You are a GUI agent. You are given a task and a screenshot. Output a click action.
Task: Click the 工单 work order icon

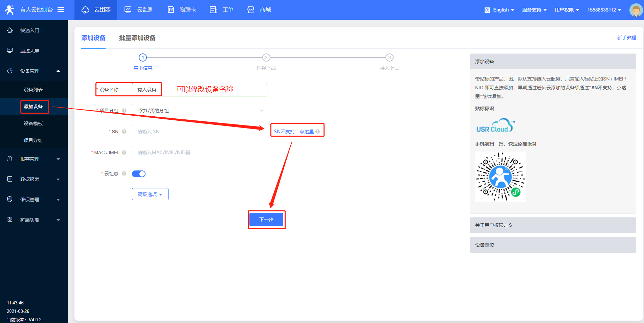213,10
